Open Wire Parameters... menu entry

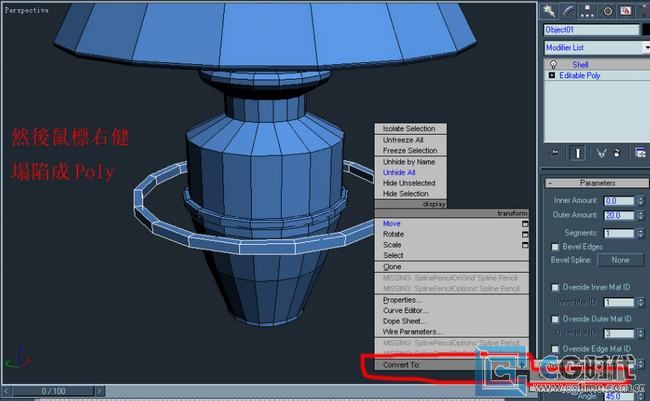(x=412, y=332)
